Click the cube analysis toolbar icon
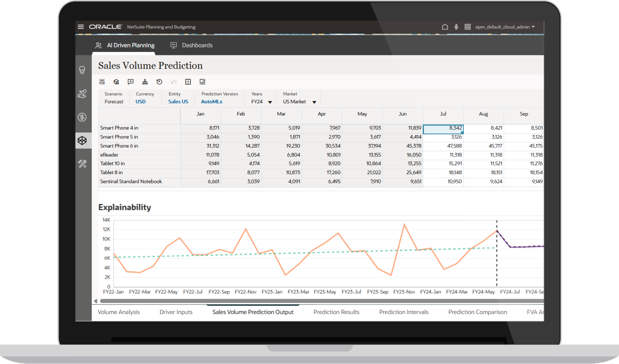 (x=116, y=82)
